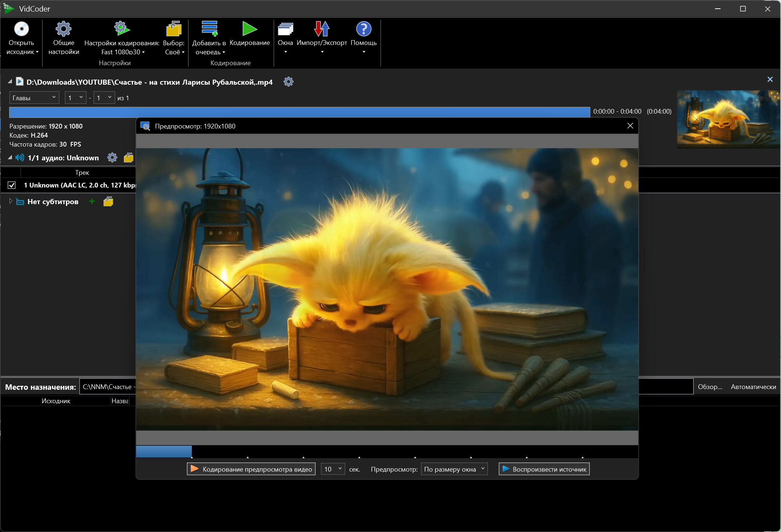Open General settings gear icon

tap(63, 29)
